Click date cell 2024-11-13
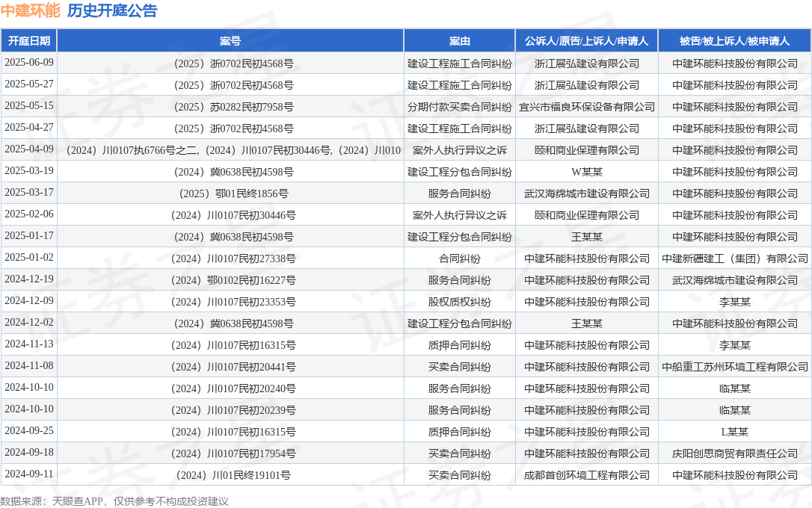This screenshot has width=812, height=508. coord(29,344)
